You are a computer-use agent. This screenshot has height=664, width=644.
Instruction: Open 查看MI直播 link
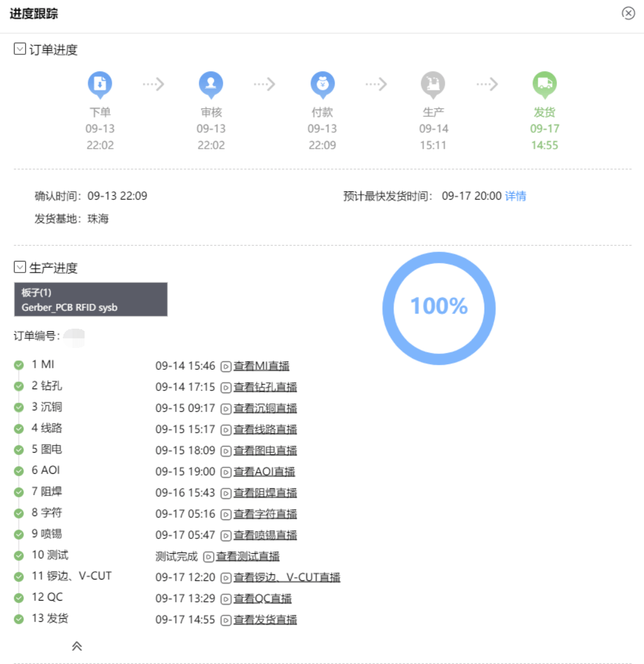pos(262,366)
